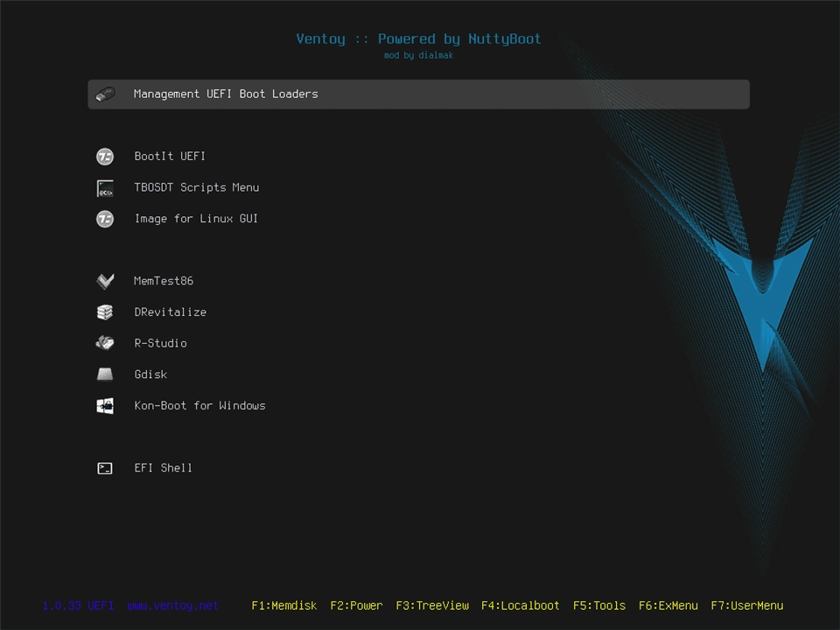This screenshot has height=630, width=840.
Task: Click the F1:Memdisk hotkey label
Action: [283, 605]
